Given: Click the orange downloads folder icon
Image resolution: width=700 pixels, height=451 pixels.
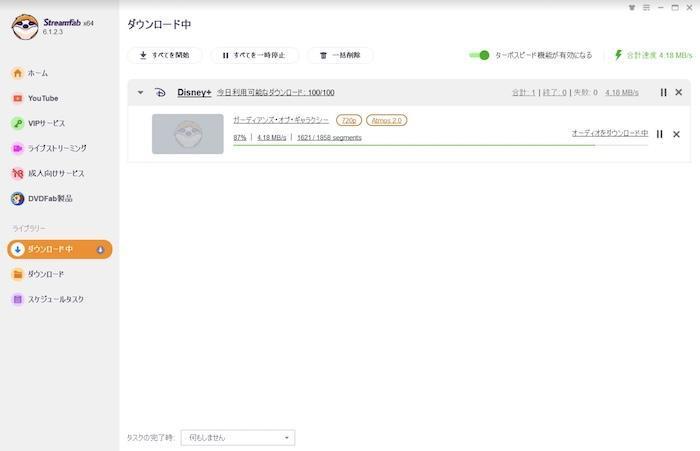Looking at the screenshot, I should click(17, 274).
